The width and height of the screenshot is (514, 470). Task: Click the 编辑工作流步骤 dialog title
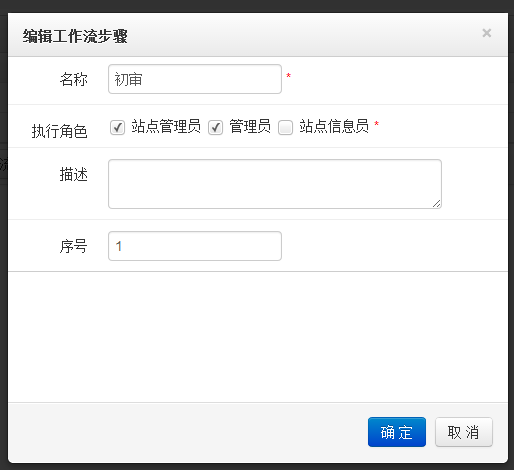tap(75, 36)
